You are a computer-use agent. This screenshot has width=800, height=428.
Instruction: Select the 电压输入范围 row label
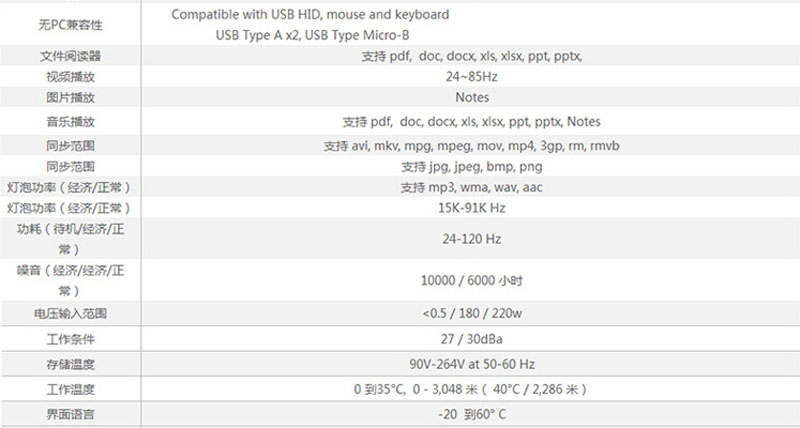click(69, 314)
